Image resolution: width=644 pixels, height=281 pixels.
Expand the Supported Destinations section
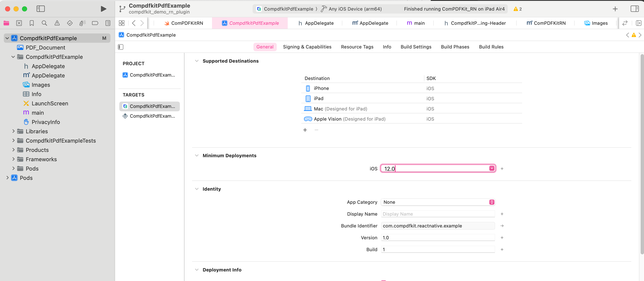197,61
